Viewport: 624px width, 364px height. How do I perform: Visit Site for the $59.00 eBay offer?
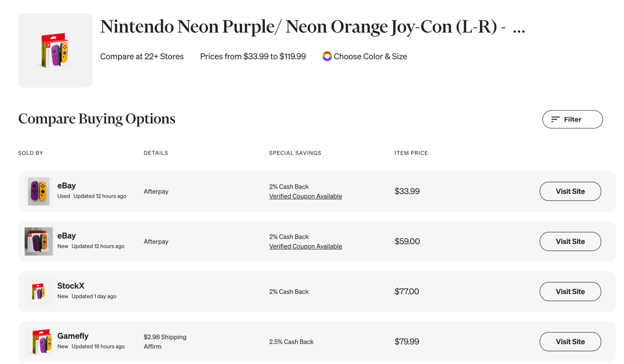tap(570, 241)
